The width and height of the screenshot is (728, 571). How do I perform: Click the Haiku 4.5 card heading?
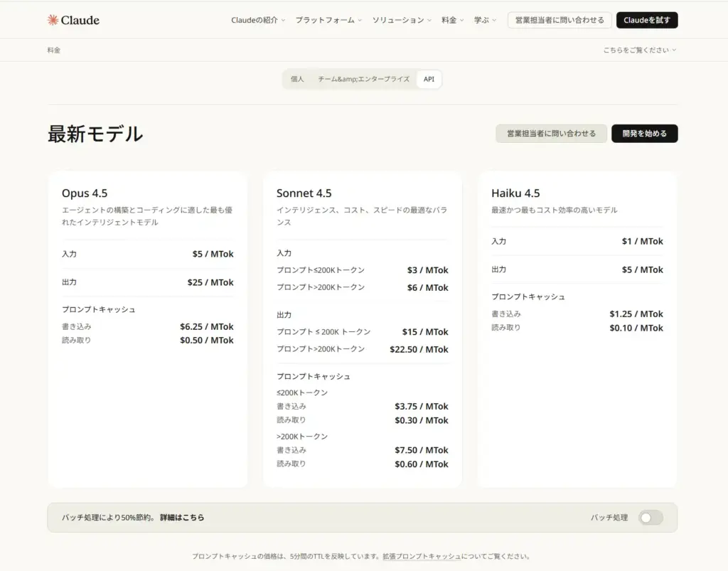click(x=515, y=193)
